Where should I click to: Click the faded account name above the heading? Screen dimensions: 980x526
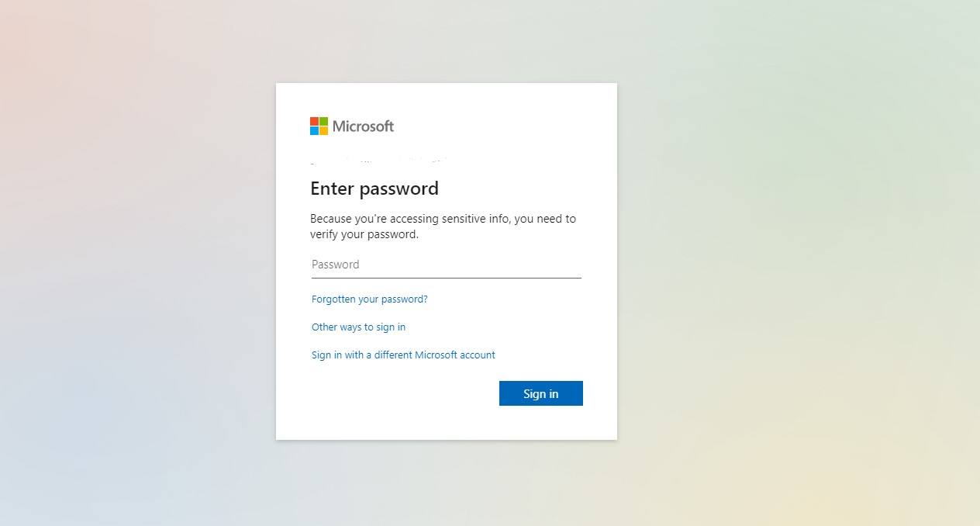[378, 163]
